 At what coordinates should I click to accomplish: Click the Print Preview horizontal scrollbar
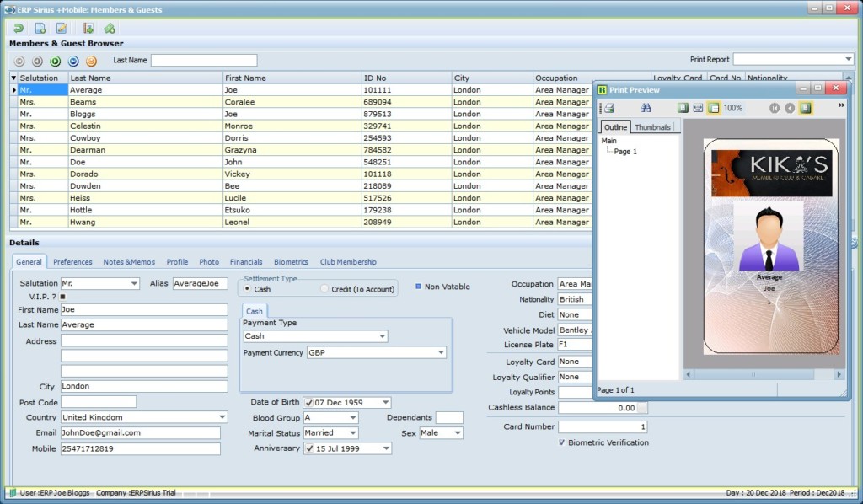click(x=763, y=374)
